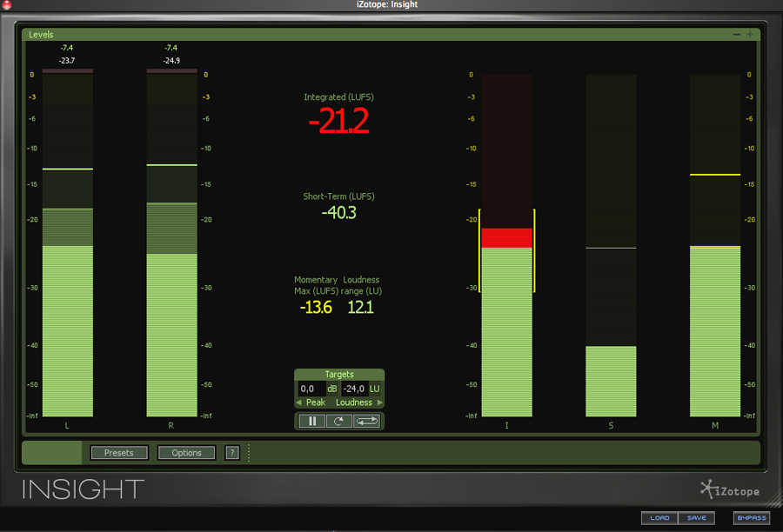
Task: Open the Options dialog
Action: pyautogui.click(x=186, y=453)
